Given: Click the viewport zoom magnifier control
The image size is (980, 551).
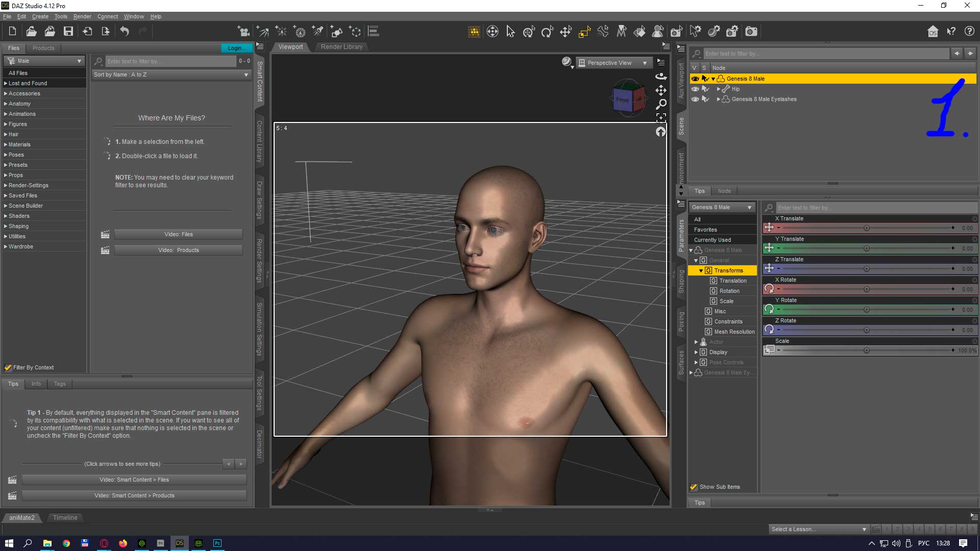Looking at the screenshot, I should [x=661, y=104].
